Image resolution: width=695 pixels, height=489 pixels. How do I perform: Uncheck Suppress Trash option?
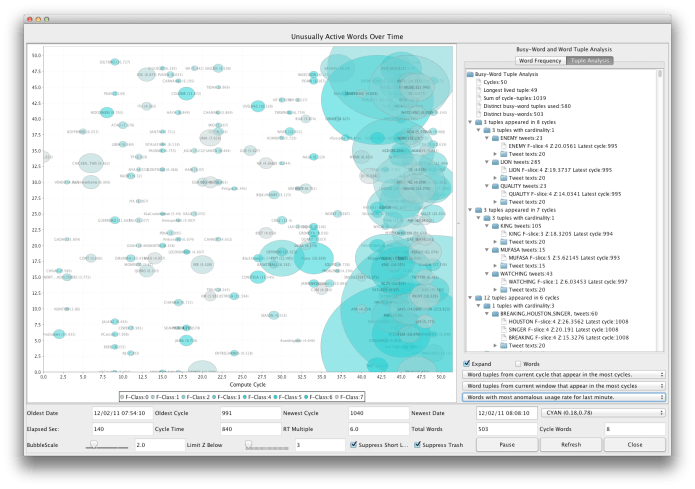pyautogui.click(x=418, y=444)
